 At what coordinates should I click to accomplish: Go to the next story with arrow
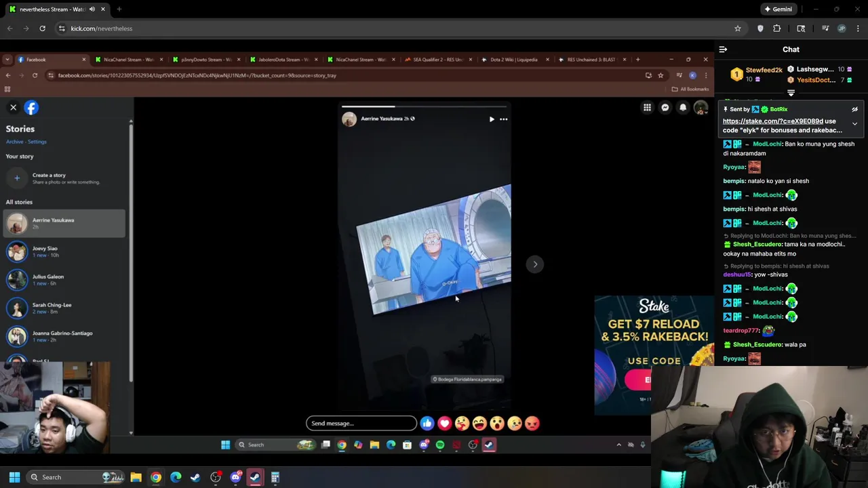pyautogui.click(x=535, y=264)
